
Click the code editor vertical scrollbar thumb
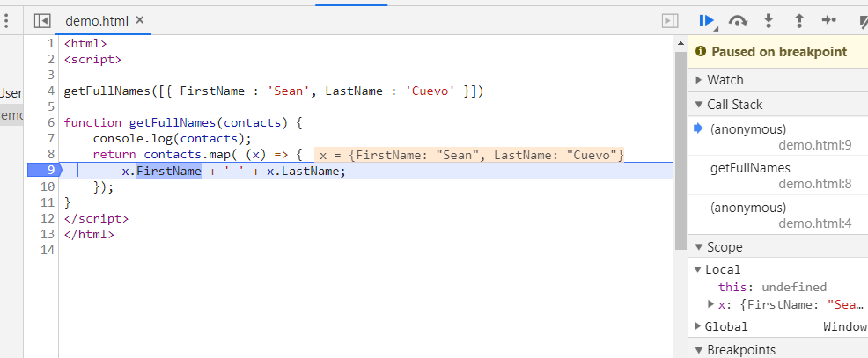coord(680,150)
